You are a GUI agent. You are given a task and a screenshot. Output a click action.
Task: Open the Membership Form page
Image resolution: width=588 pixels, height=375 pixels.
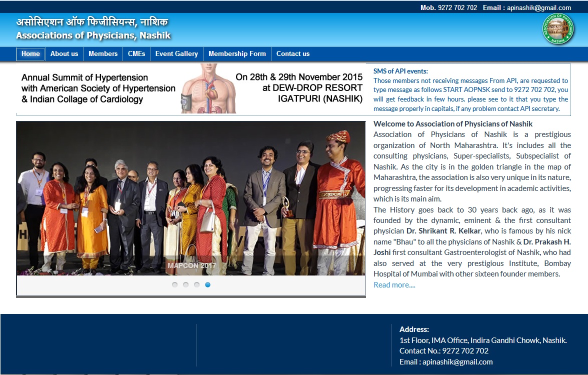[237, 54]
